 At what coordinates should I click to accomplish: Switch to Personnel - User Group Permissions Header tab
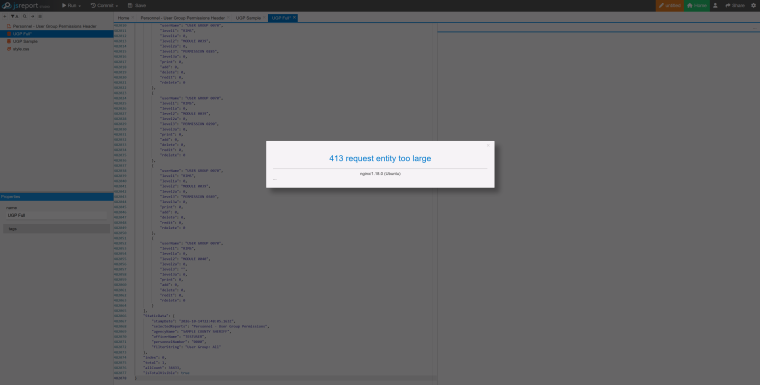click(x=183, y=18)
